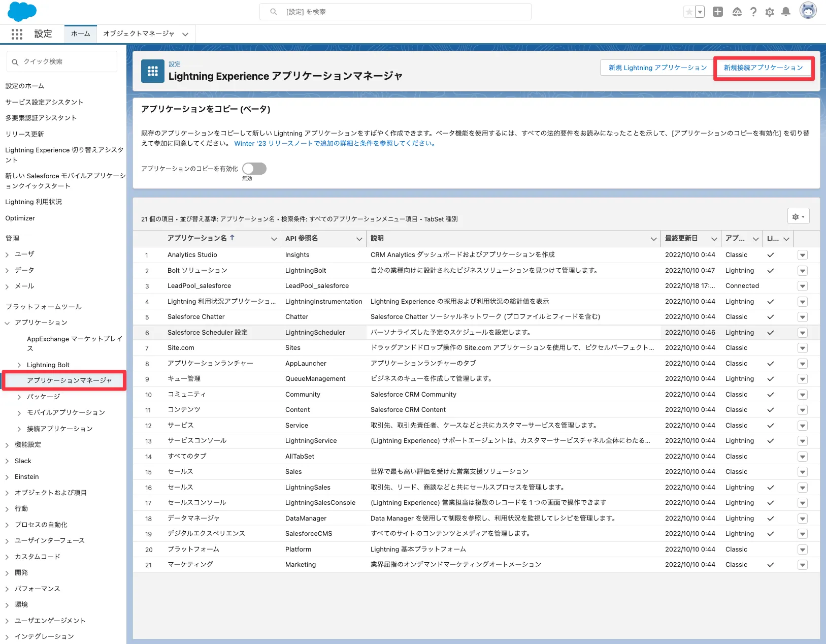Open the list view settings gear
This screenshot has height=644, width=826.
click(x=798, y=216)
